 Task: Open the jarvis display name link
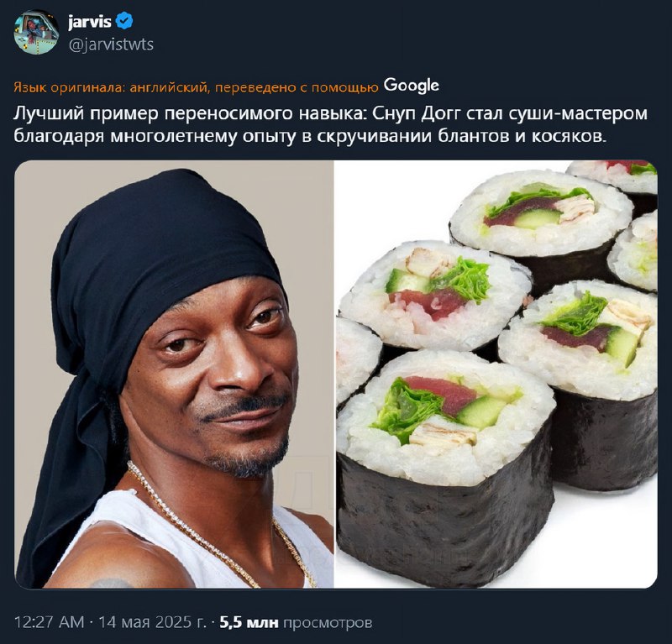[x=90, y=22]
